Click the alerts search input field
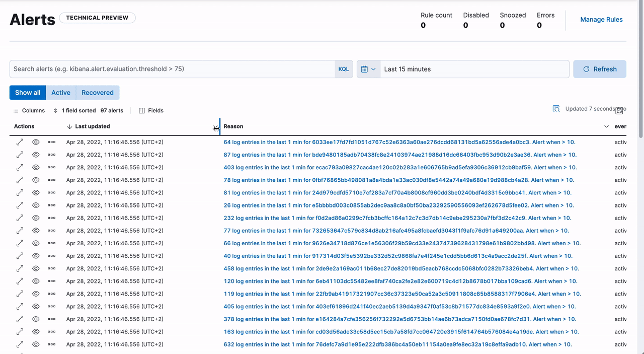Image resolution: width=644 pixels, height=354 pixels. pyautogui.click(x=171, y=69)
